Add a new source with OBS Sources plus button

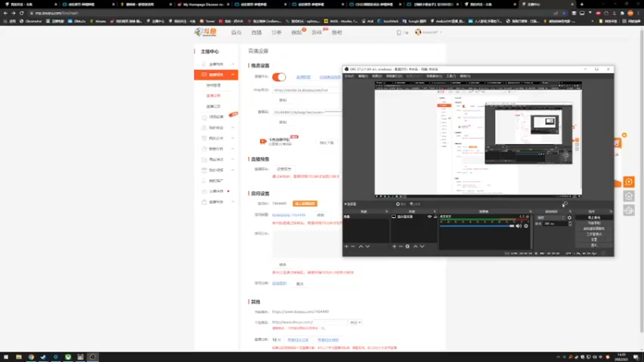(x=394, y=246)
